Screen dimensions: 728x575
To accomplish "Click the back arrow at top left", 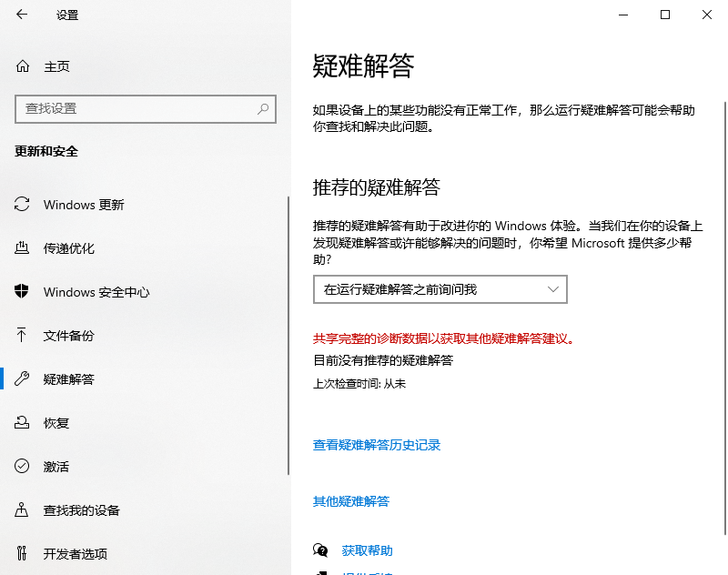I will 20,15.
